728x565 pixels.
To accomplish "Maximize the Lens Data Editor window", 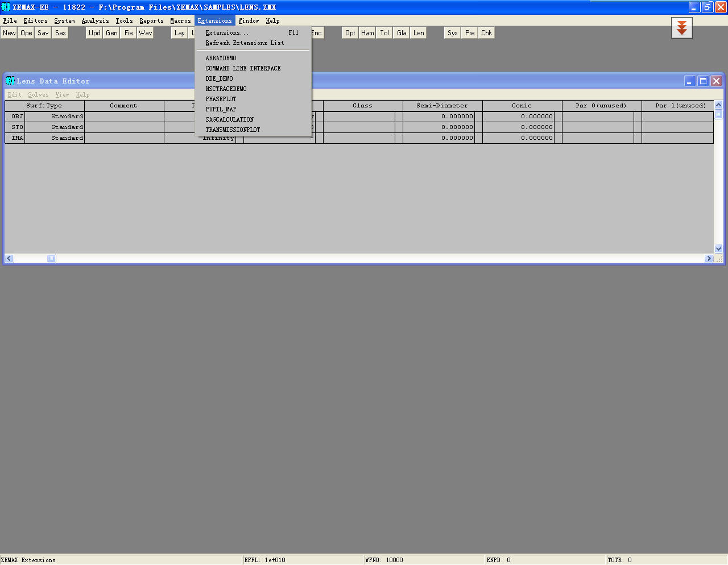I will tap(703, 81).
